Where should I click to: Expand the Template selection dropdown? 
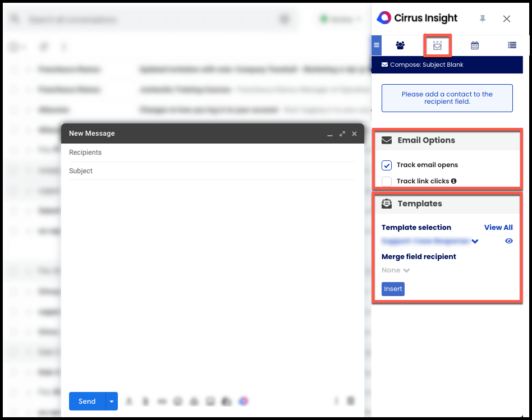(x=475, y=241)
